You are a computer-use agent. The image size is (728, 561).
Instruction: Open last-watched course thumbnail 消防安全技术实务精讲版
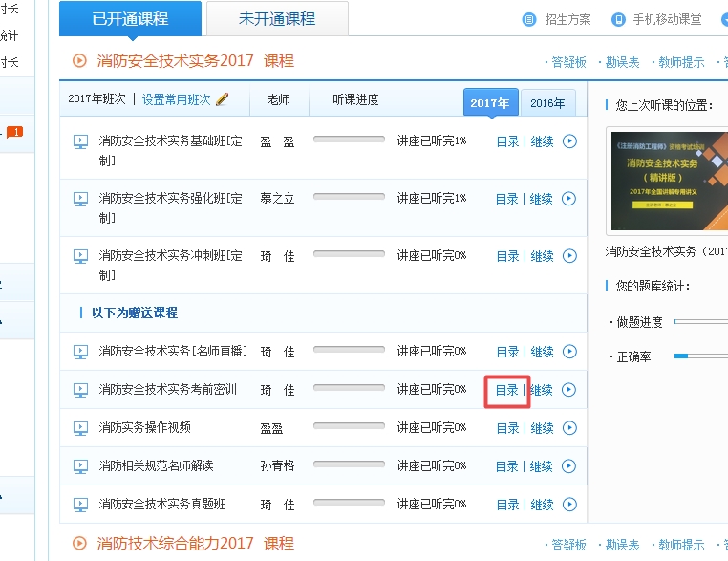669,182
